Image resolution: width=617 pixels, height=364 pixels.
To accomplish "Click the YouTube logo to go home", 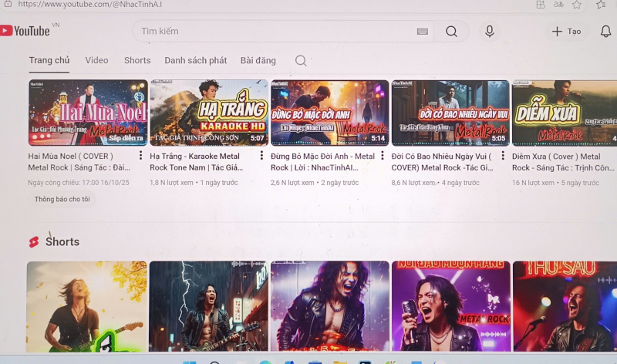I will [25, 31].
